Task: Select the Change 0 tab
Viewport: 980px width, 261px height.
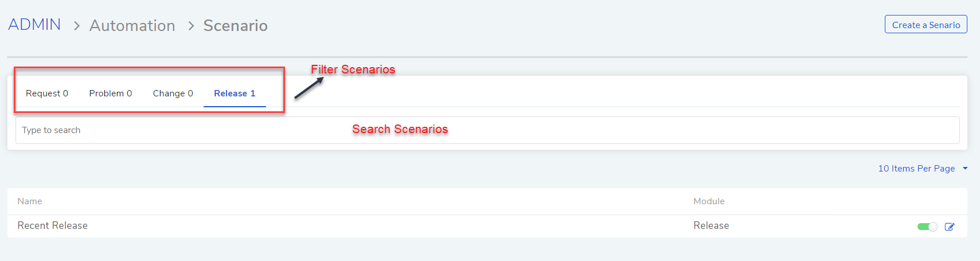Action: pyautogui.click(x=173, y=94)
